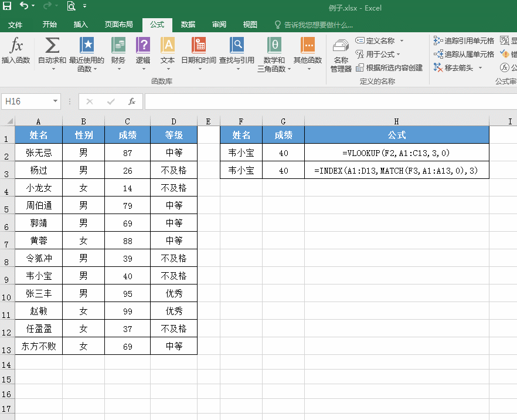Click the Undo arrow icon

(x=23, y=6)
